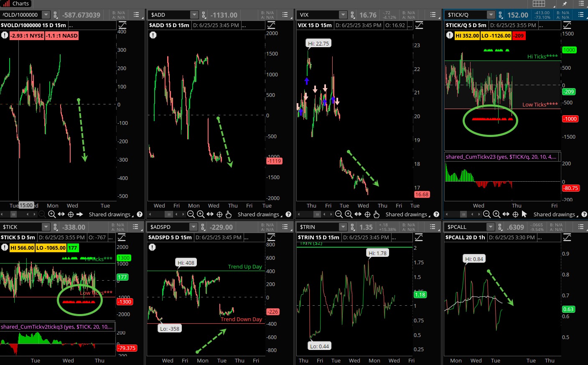Toggle the price-scale icon on $PCALL chart
Viewport: 588px width, 365px height.
567,237
